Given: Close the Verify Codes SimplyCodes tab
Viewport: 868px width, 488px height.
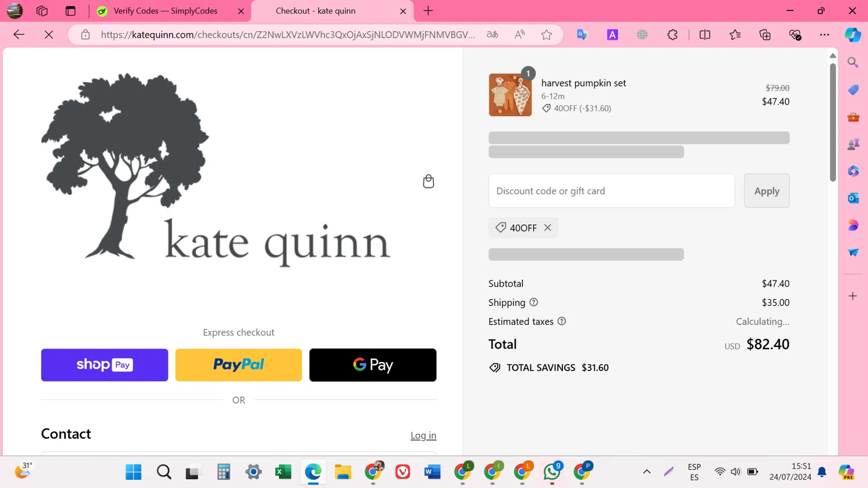Looking at the screenshot, I should [x=241, y=11].
